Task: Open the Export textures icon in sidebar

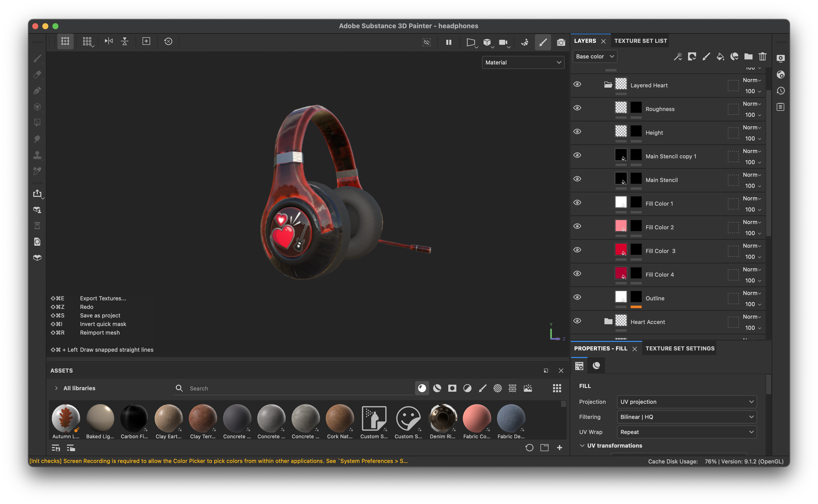Action: pyautogui.click(x=37, y=194)
